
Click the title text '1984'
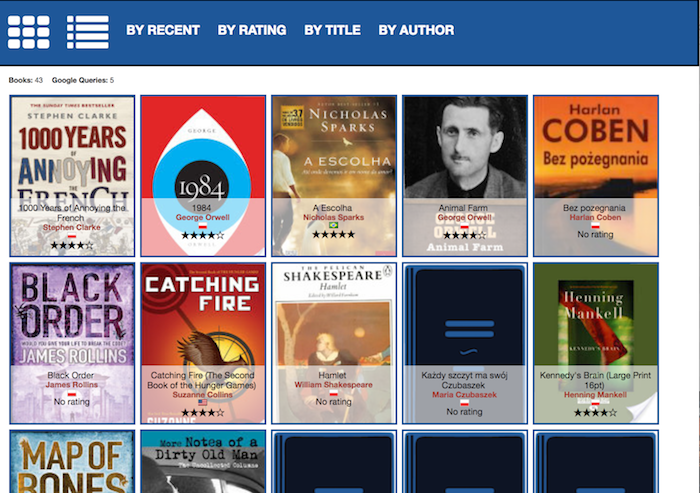[202, 208]
